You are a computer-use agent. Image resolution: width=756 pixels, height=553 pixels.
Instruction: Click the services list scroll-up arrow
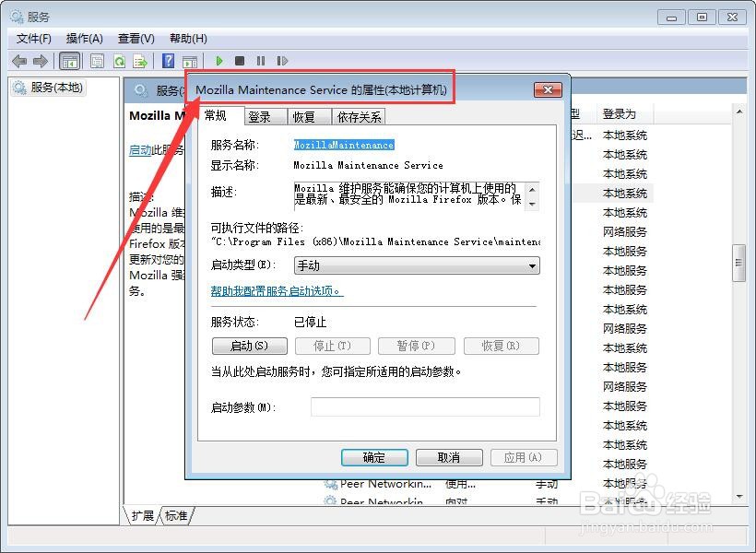coord(739,112)
